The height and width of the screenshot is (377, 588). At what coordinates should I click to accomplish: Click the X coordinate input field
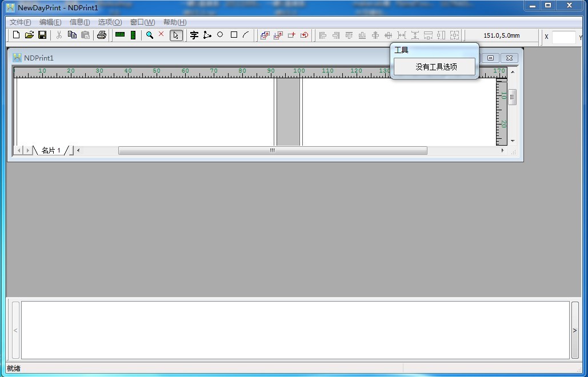pos(563,37)
